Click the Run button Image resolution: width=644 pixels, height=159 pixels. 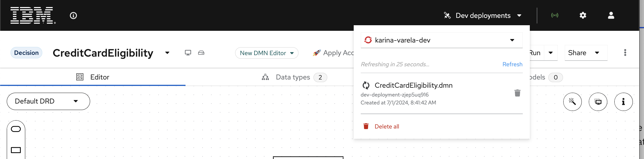535,53
